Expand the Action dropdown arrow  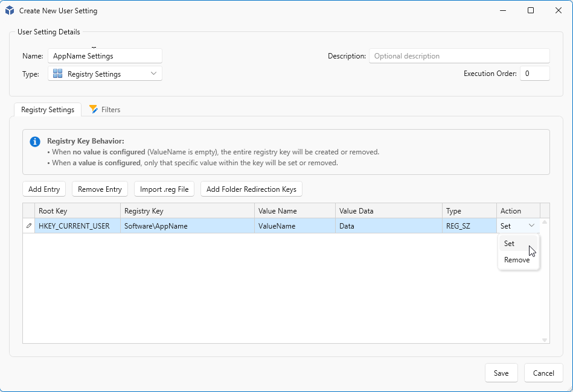tap(531, 226)
